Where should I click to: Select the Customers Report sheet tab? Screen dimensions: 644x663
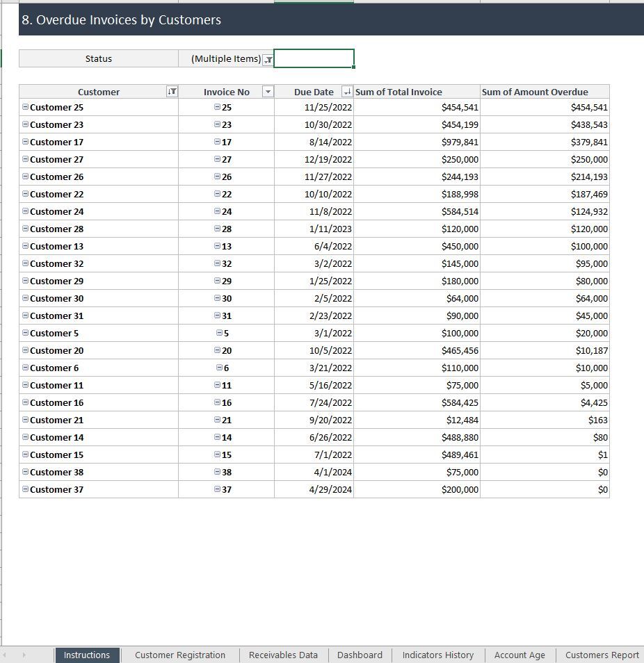pyautogui.click(x=602, y=655)
